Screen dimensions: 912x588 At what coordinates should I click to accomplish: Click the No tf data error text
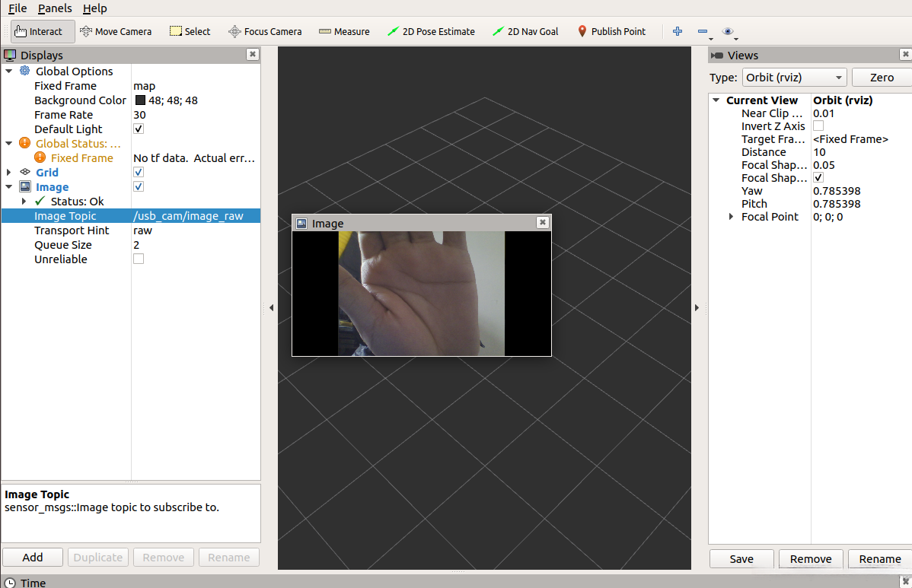194,157
